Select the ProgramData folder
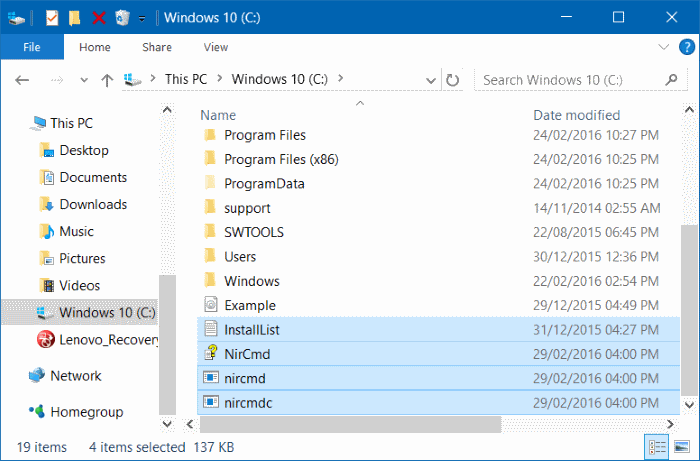This screenshot has height=461, width=700. [264, 184]
